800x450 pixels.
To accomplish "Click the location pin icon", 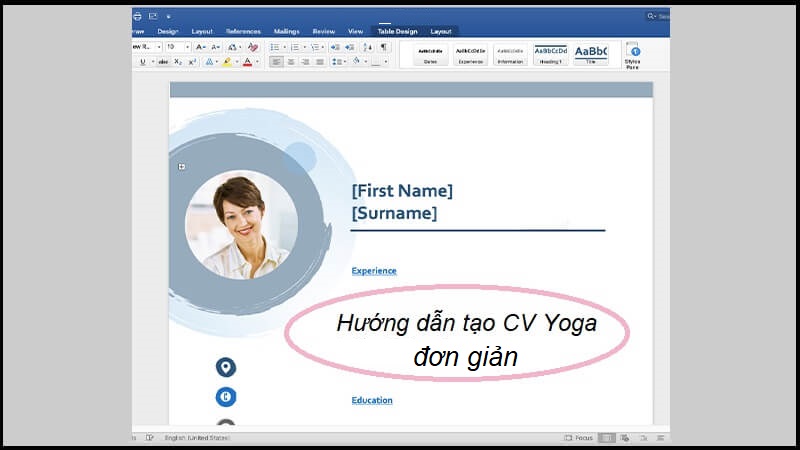I will [226, 367].
